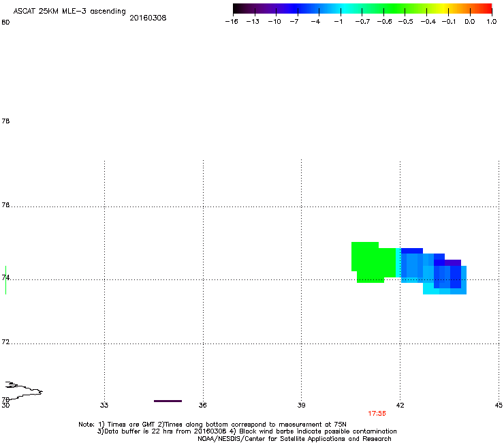
Task: Click the coastline outline near bottom left
Action: click(x=24, y=390)
